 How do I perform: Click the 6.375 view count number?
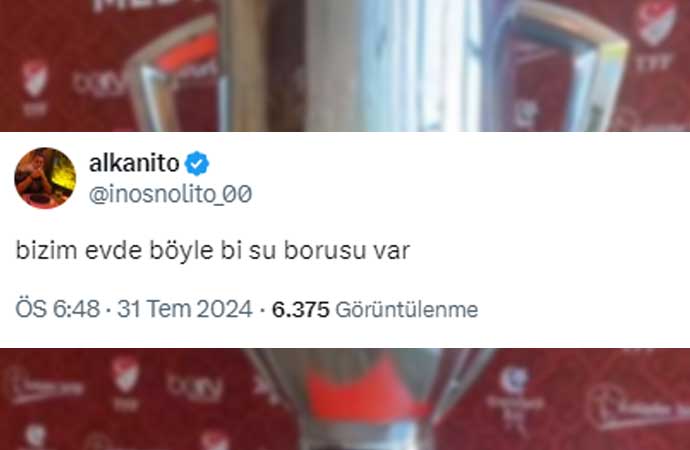pos(301,309)
